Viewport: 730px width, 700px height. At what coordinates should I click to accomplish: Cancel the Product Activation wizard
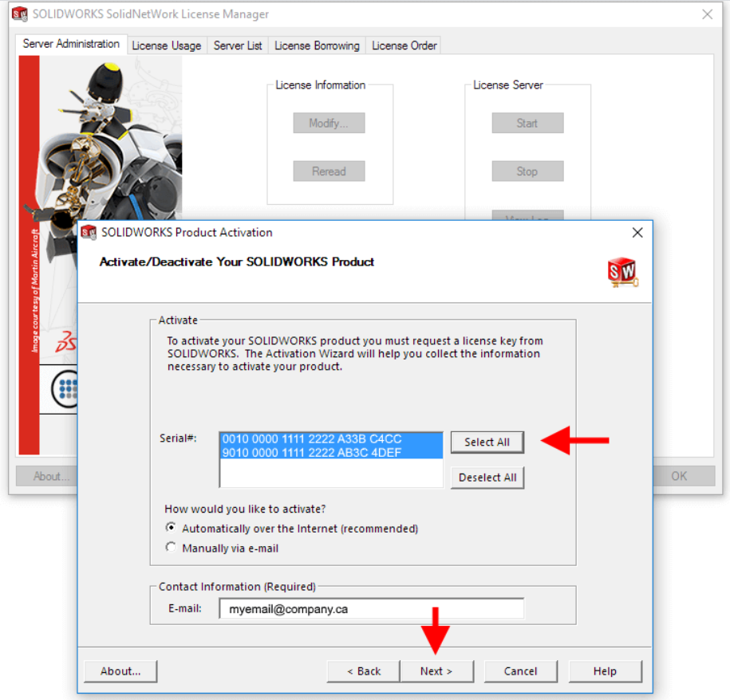pyautogui.click(x=520, y=671)
